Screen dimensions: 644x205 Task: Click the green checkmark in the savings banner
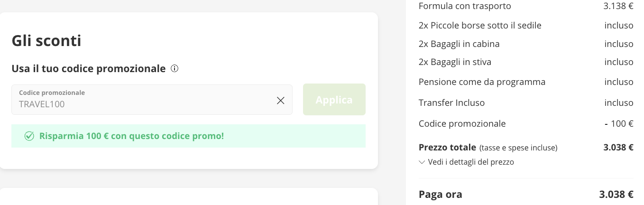29,136
